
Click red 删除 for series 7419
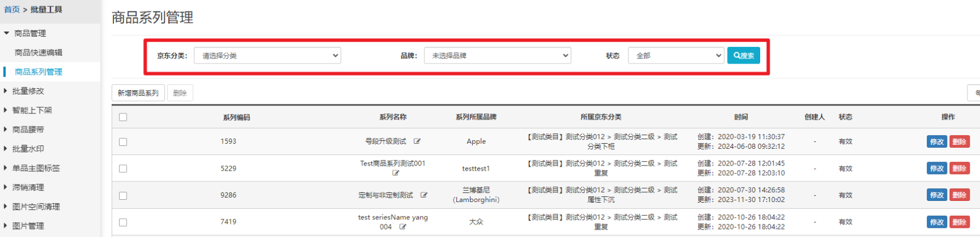[959, 222]
